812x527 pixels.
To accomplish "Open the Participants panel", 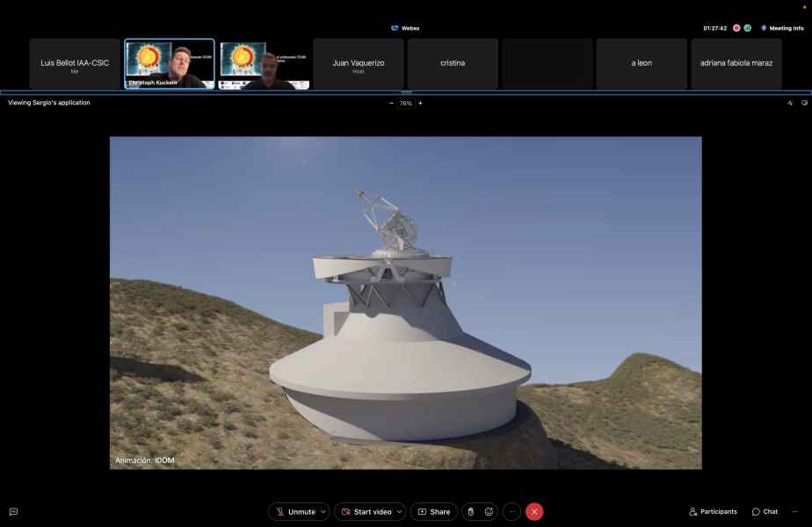I will (714, 511).
